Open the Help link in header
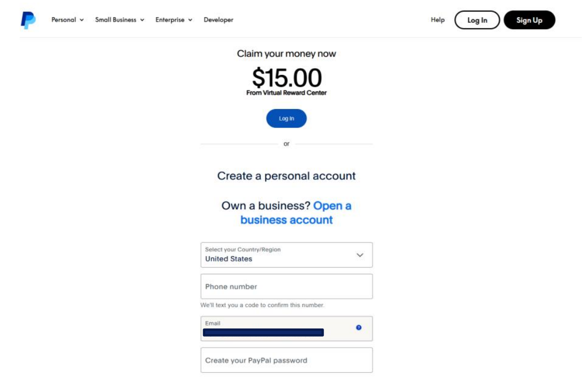Image resolution: width=588 pixels, height=377 pixels. [438, 20]
